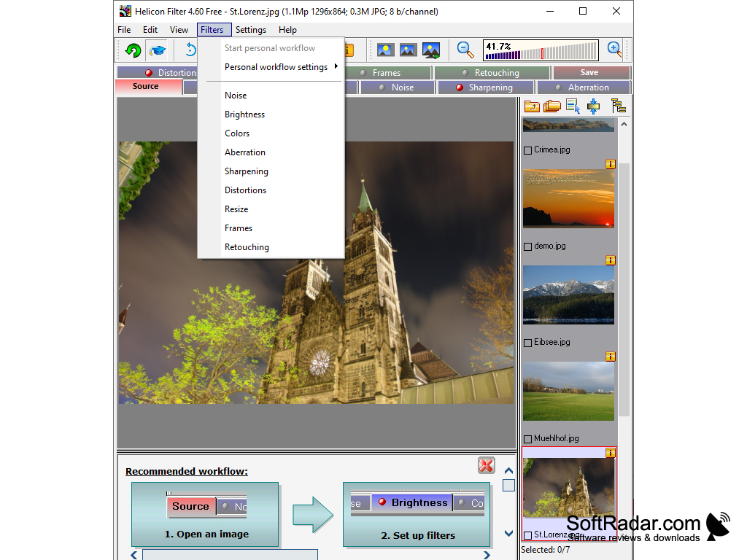The width and height of the screenshot is (747, 560).
Task: Choose Resize from Filters menu
Action: [x=236, y=209]
